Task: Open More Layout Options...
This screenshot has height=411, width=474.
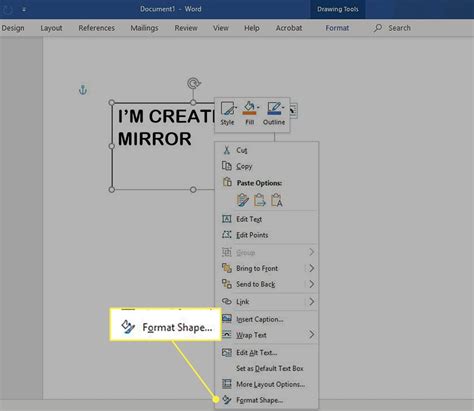Action: (x=267, y=384)
